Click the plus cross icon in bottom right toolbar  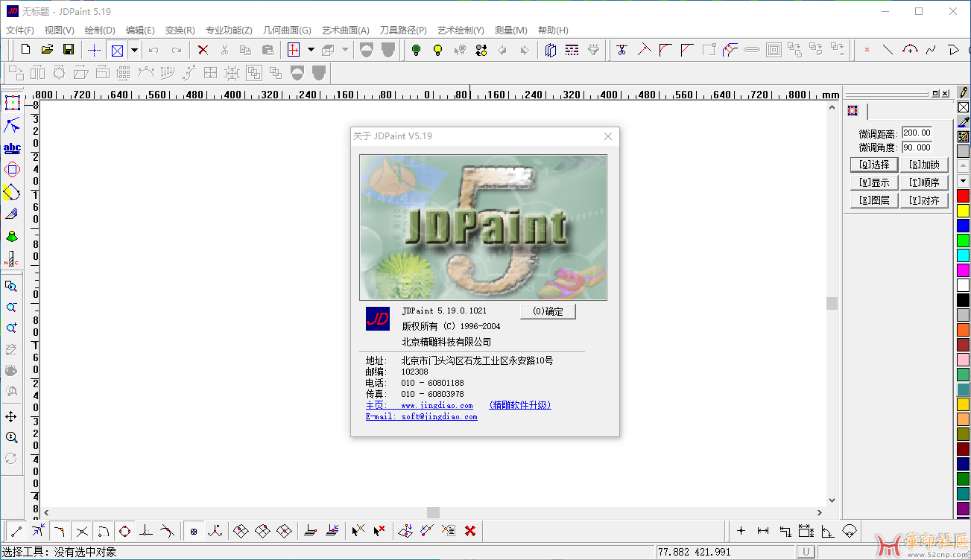click(x=741, y=531)
